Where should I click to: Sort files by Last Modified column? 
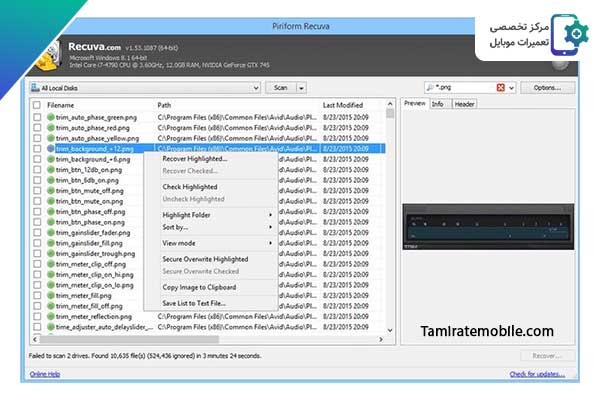coord(343,105)
